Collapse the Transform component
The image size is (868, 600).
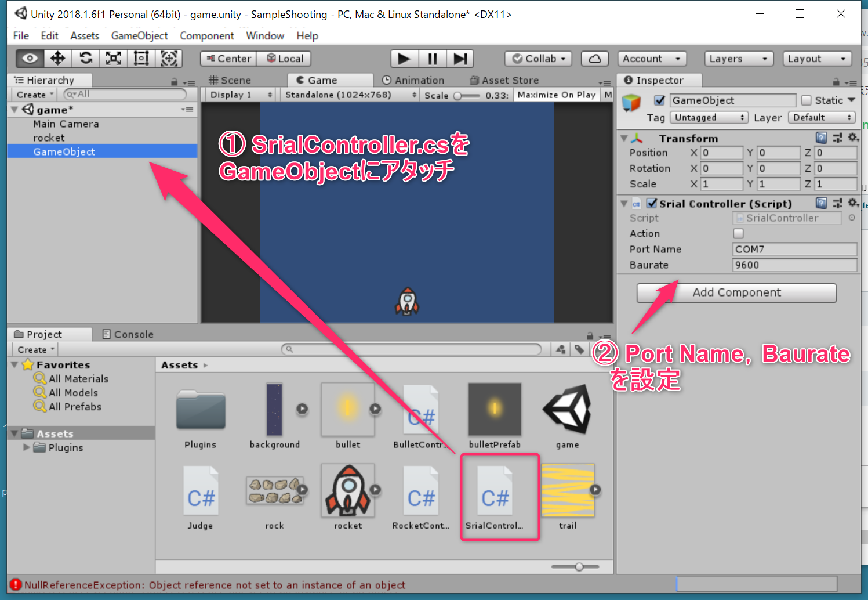(624, 138)
